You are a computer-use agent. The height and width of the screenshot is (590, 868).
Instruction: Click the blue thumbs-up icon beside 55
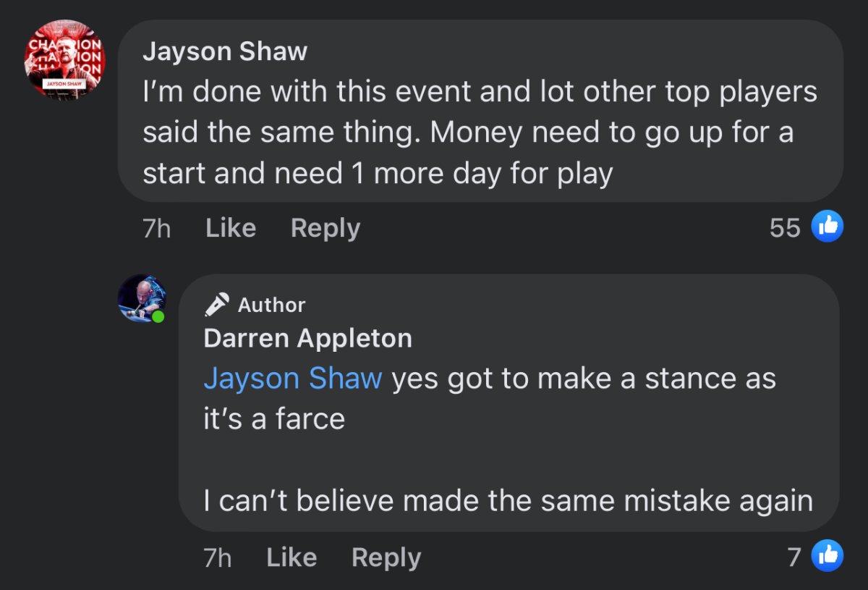(x=827, y=227)
